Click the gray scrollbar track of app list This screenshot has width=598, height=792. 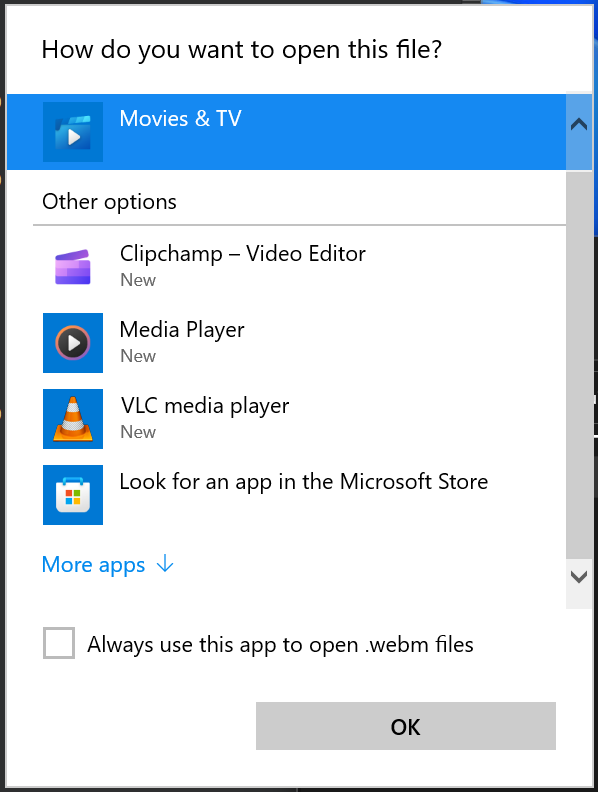[x=579, y=364]
